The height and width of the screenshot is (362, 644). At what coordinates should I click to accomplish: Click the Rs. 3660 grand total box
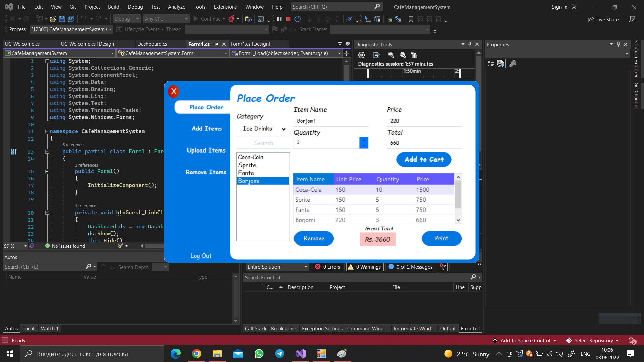click(x=377, y=239)
